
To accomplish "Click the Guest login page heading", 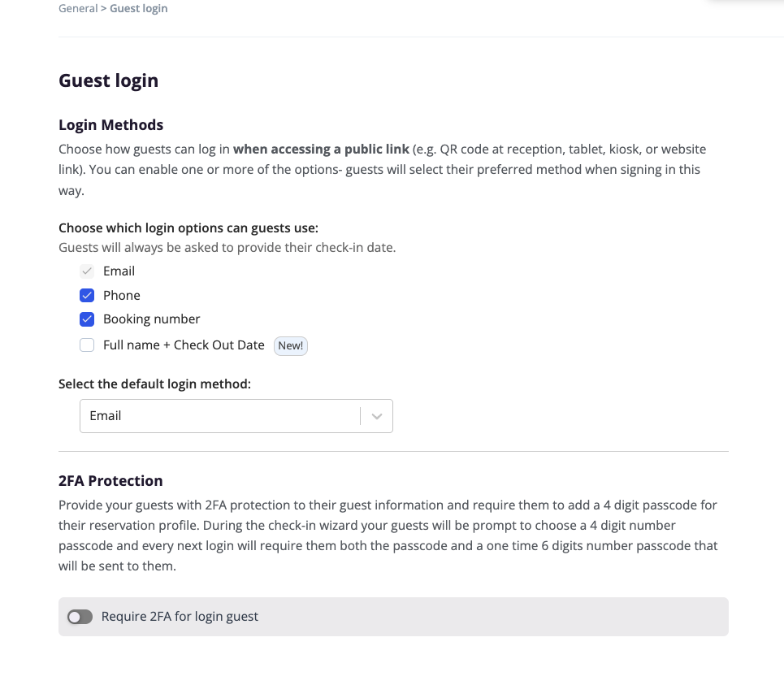I will click(x=108, y=80).
